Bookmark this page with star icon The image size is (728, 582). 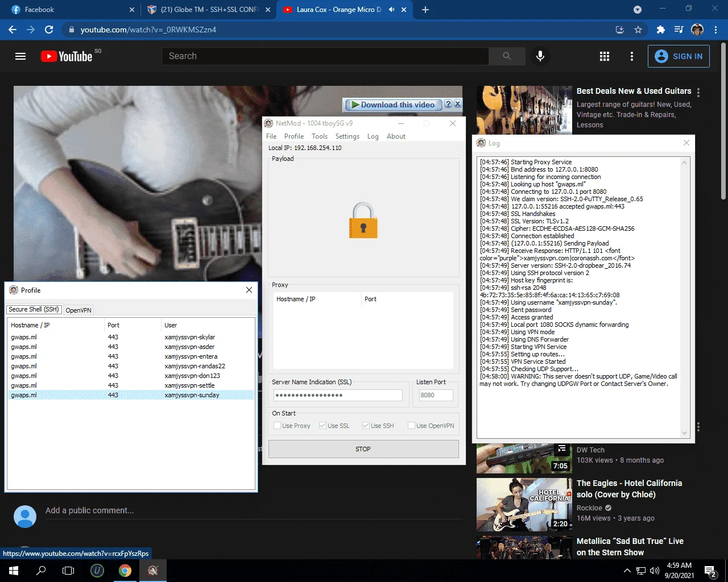(638, 30)
